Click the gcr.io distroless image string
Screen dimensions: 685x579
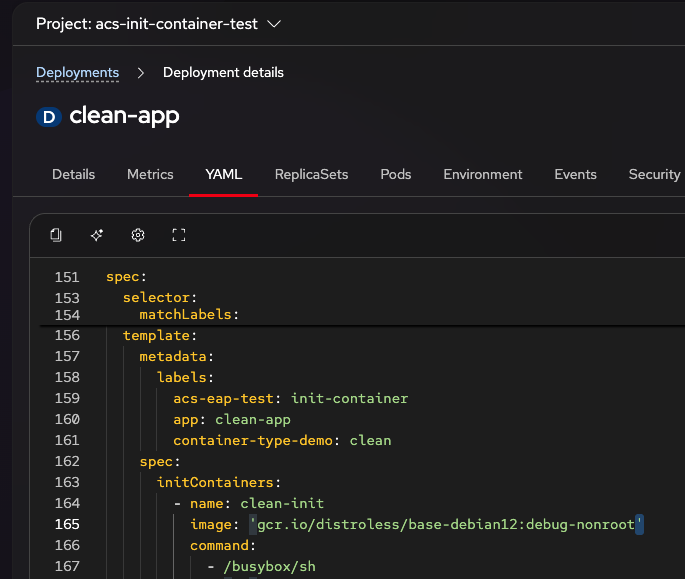[x=446, y=524]
